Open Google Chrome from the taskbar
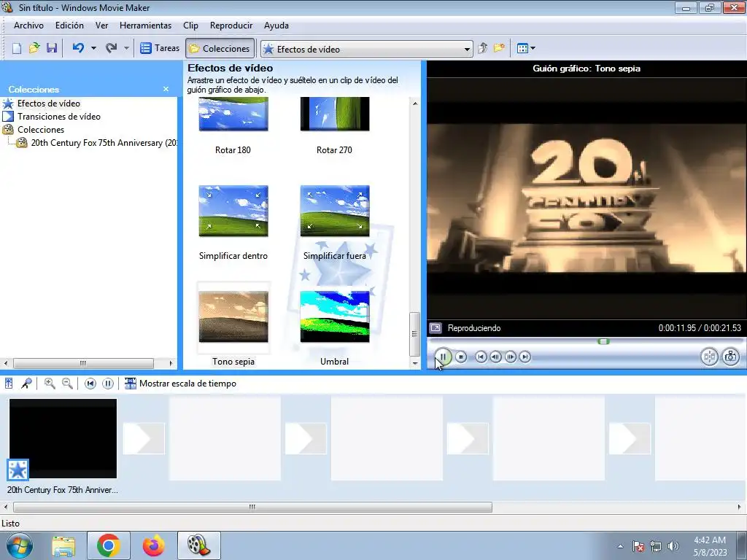The width and height of the screenshot is (747, 560). [109, 545]
